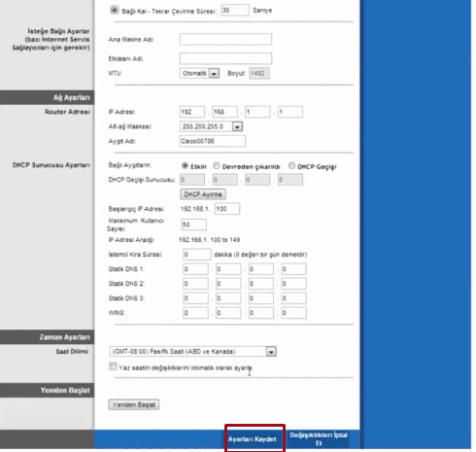The height and width of the screenshot is (452, 476).
Task: Click the Başlangıç IP Adresi field
Action: [227, 209]
